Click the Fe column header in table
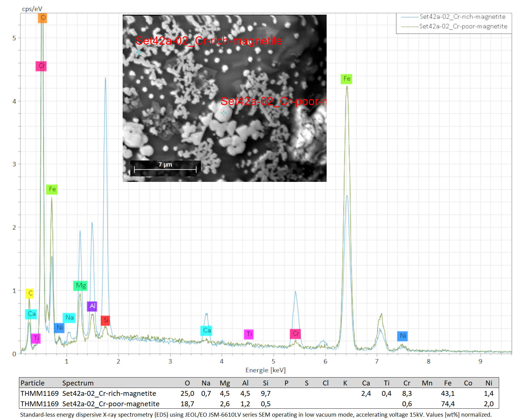519x420 pixels. pyautogui.click(x=448, y=383)
